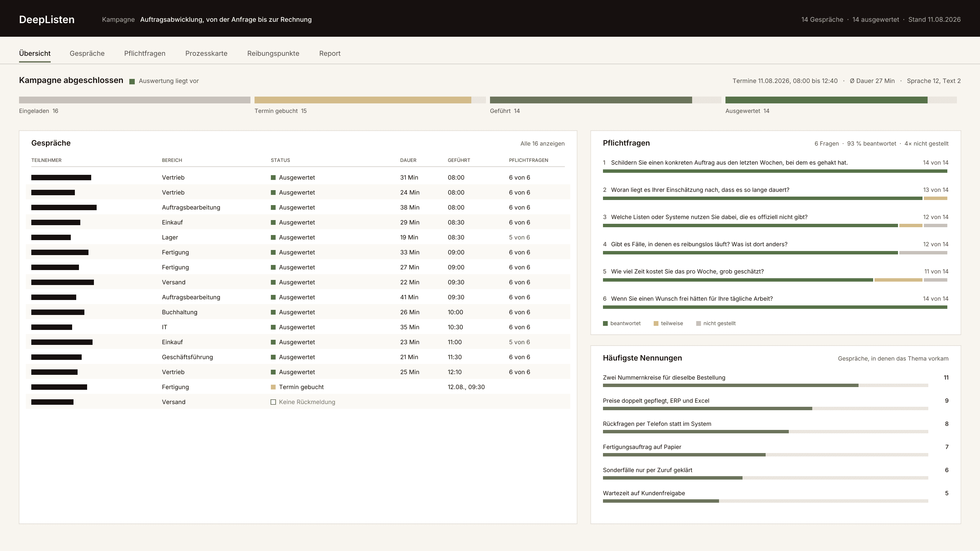Image resolution: width=980 pixels, height=551 pixels.
Task: Sort by the Bereich column header
Action: (172, 160)
